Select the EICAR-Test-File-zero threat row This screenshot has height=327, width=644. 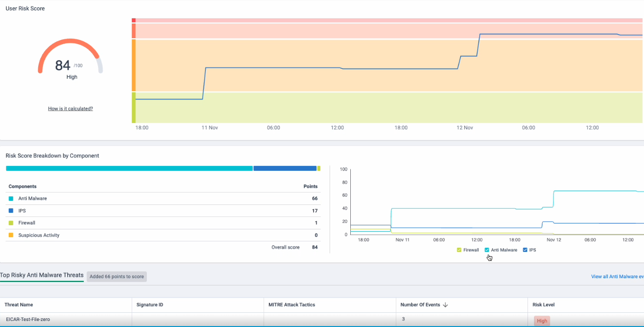pyautogui.click(x=28, y=319)
